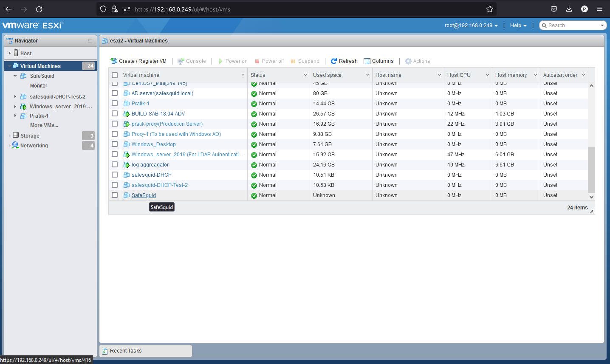Click VM icon beside log aggreagator
610x364 pixels.
(x=127, y=165)
